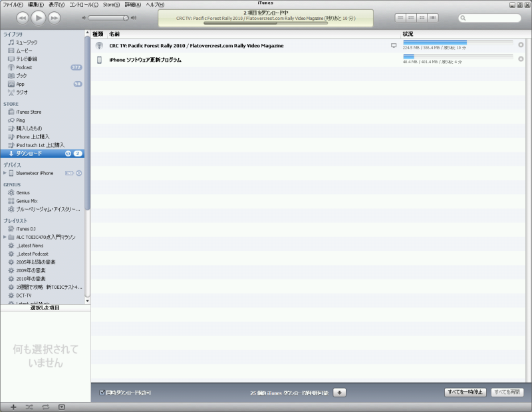This screenshot has width=532, height=412.
Task: Open the ヘルプ menu
Action: [155, 5]
